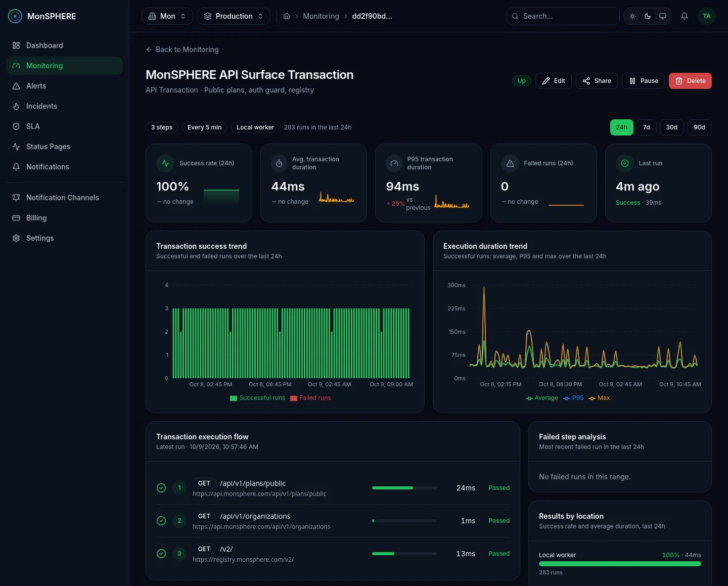Screen dimensions: 728x586
Task: Pause this monitor
Action: (644, 81)
